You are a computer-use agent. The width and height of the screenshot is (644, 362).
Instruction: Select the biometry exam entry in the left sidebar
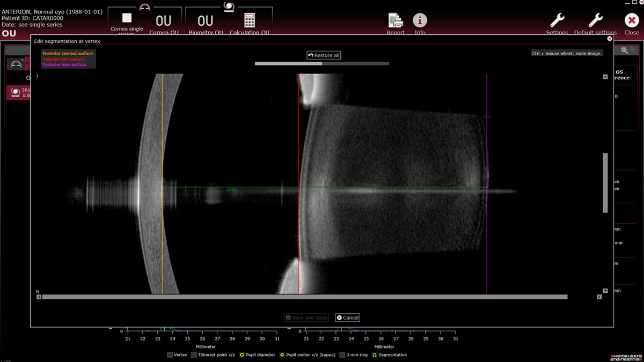click(x=19, y=92)
